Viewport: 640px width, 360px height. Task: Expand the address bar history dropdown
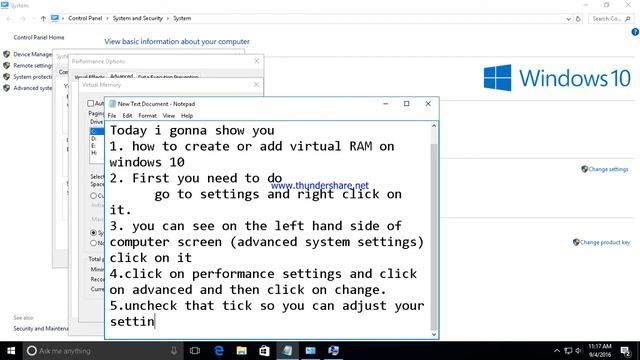click(569, 19)
